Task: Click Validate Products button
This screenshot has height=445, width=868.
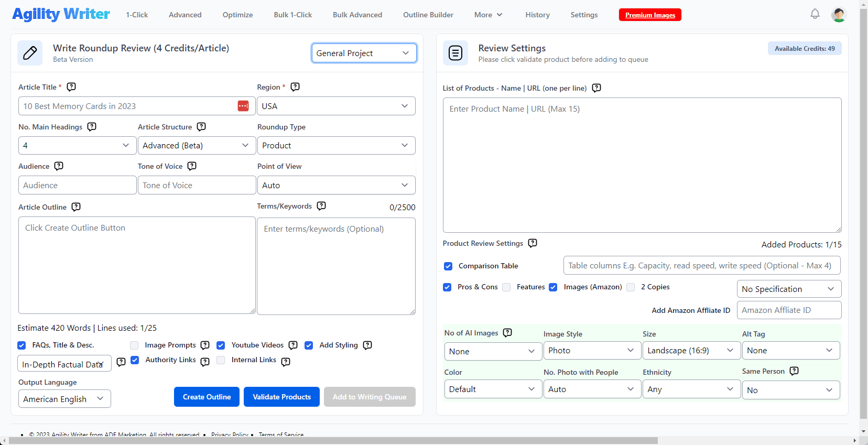Action: coord(281,397)
